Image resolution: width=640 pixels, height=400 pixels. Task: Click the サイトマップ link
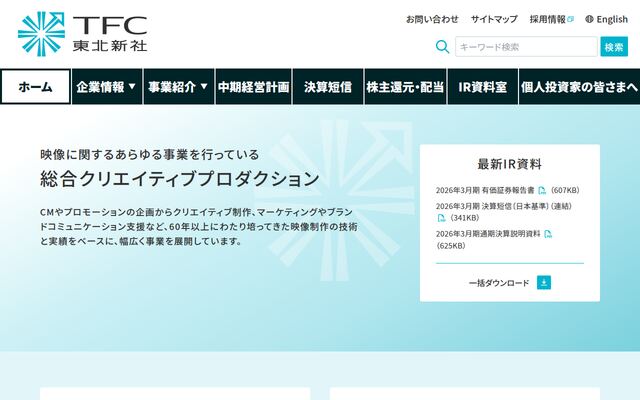click(x=494, y=19)
